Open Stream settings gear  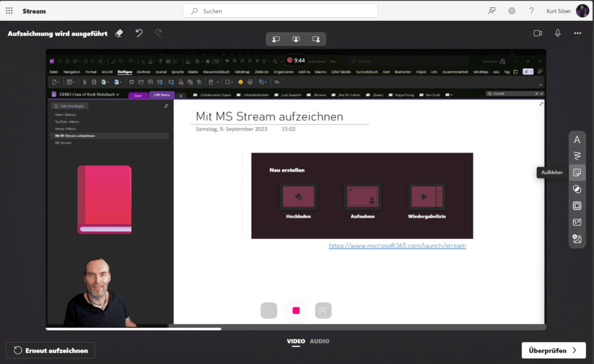[x=512, y=11]
